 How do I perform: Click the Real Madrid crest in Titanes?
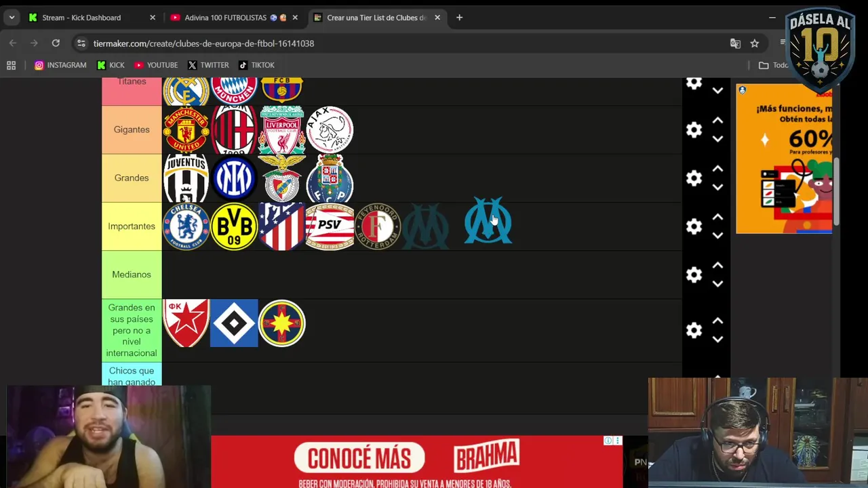coord(186,91)
